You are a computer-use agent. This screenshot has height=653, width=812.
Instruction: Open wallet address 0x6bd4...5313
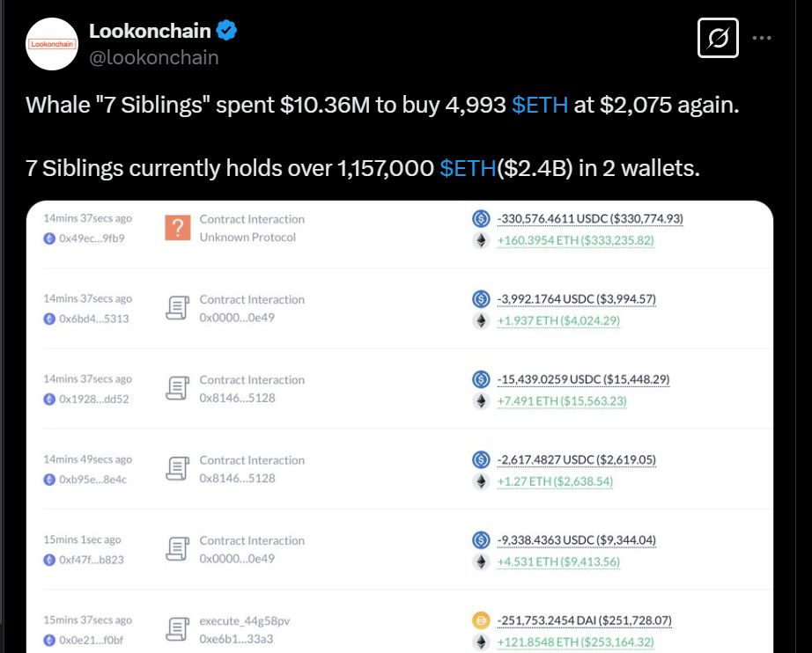pyautogui.click(x=93, y=319)
